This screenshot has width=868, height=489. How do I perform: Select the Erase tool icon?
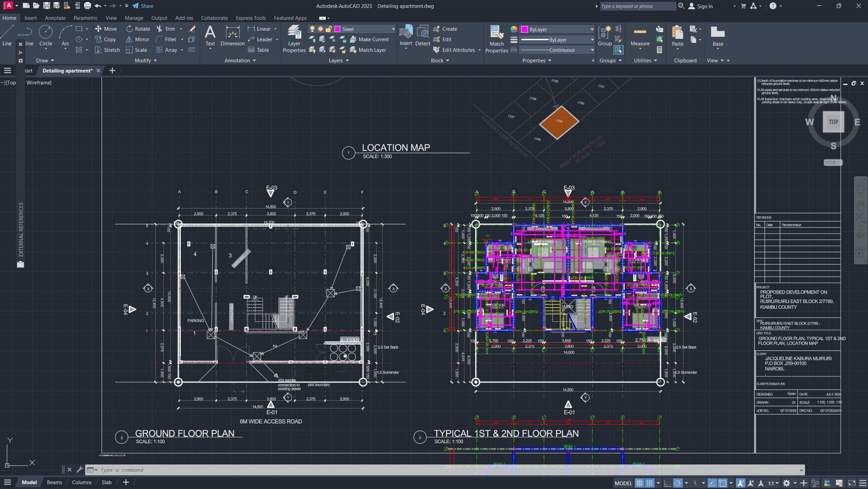point(192,28)
